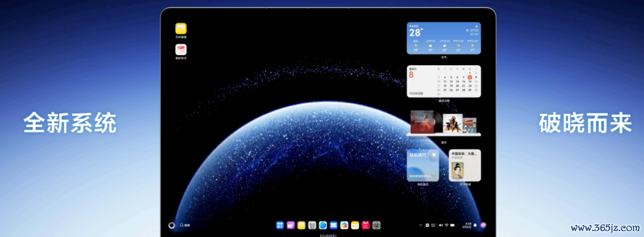Open the colorful gallery flower dock icon

tap(344, 225)
